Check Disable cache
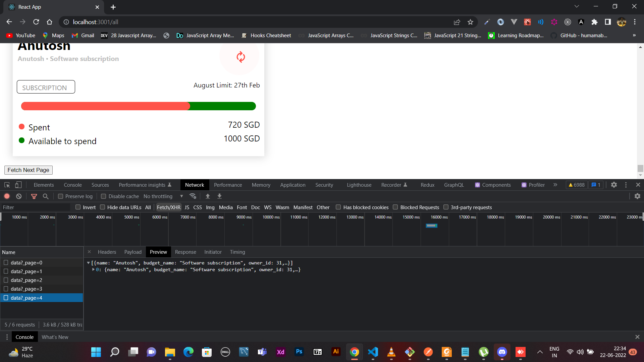The height and width of the screenshot is (362, 644). click(x=103, y=196)
